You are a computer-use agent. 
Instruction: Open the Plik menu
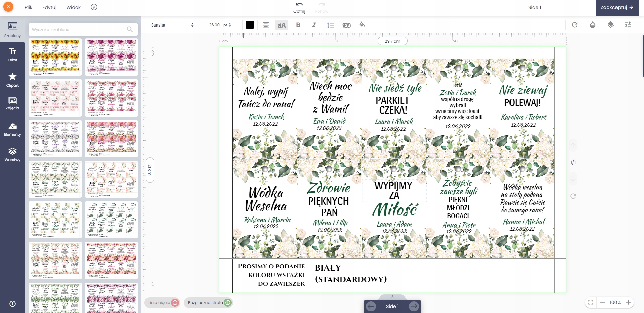[x=29, y=7]
